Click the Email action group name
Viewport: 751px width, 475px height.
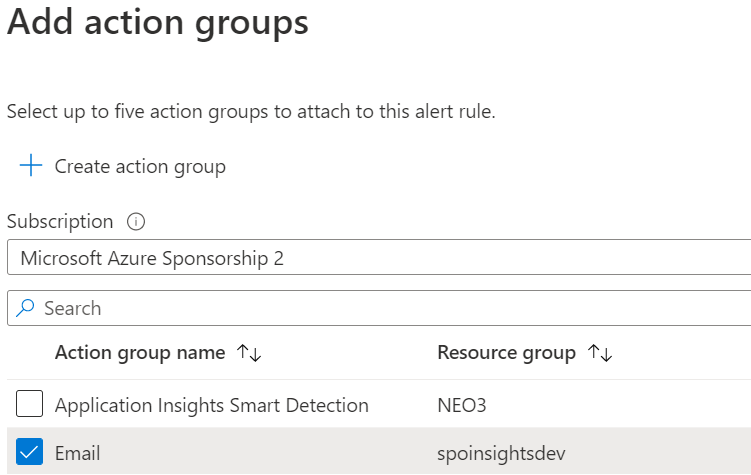(78, 453)
